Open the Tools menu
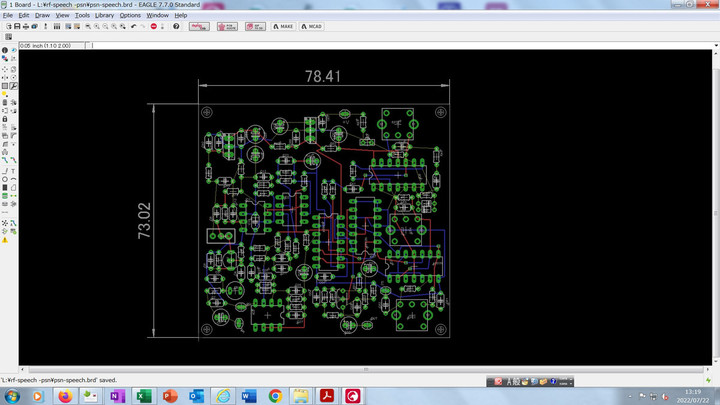This screenshot has width=720, height=405. click(x=82, y=16)
